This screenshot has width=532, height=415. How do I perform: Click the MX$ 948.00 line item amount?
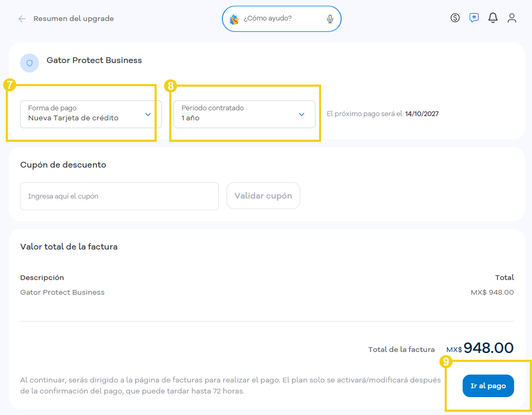click(492, 292)
